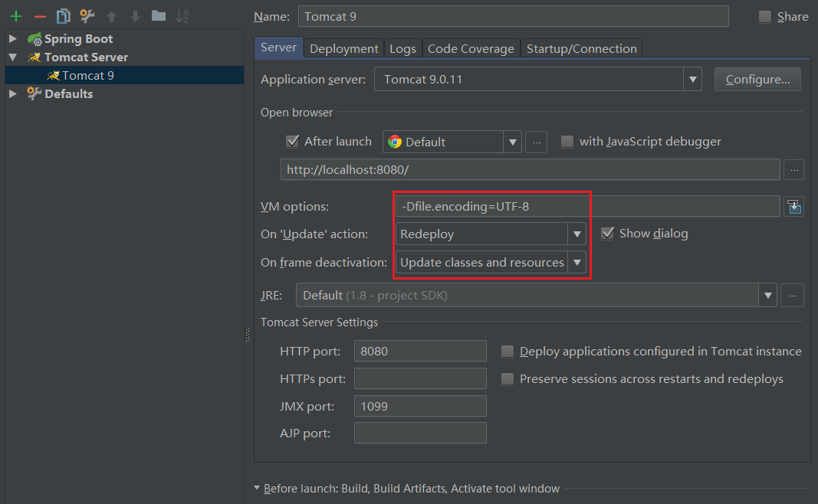
Task: Click the HTTPs port field
Action: point(420,379)
